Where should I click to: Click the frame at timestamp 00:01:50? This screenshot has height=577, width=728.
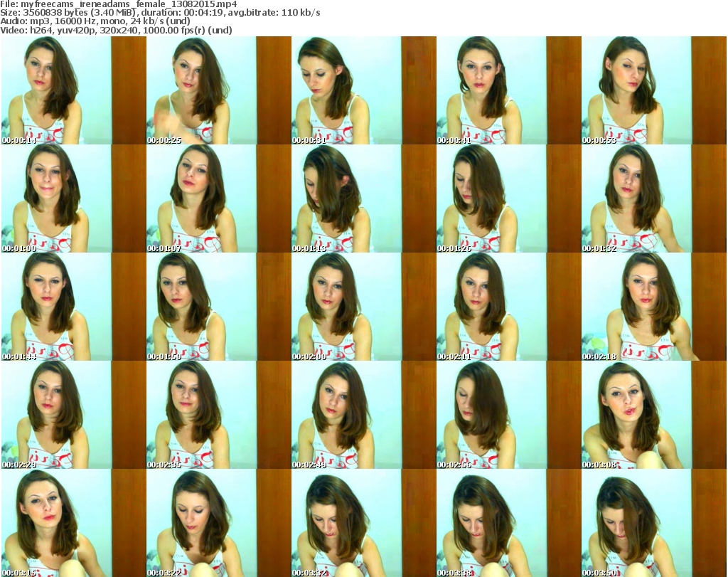[219, 307]
